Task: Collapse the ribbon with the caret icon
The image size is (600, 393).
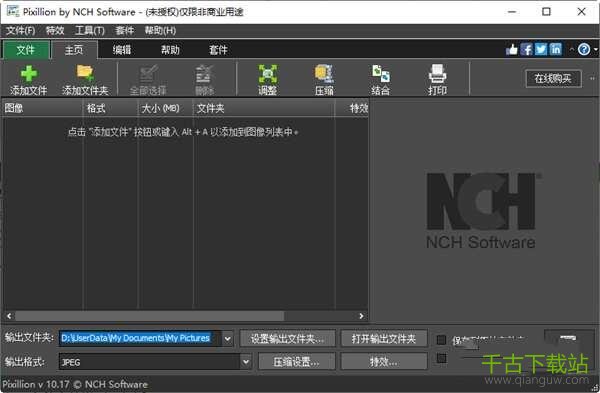Action: [x=571, y=49]
